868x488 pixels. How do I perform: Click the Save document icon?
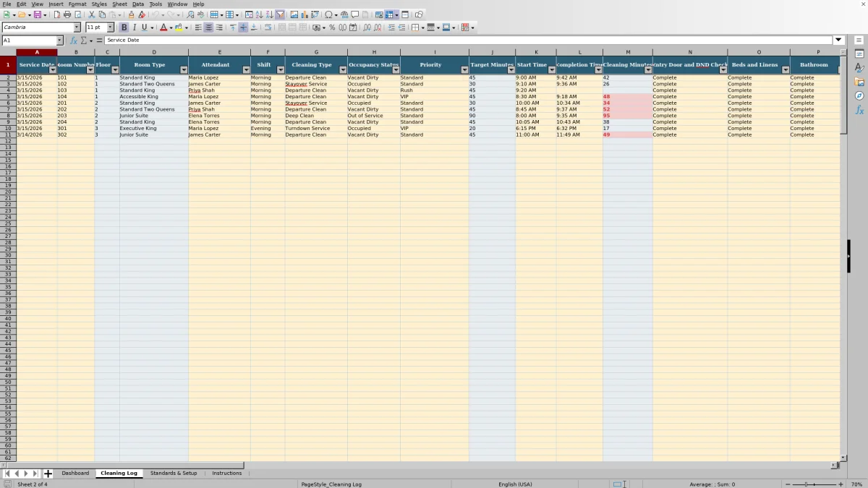click(37, 14)
